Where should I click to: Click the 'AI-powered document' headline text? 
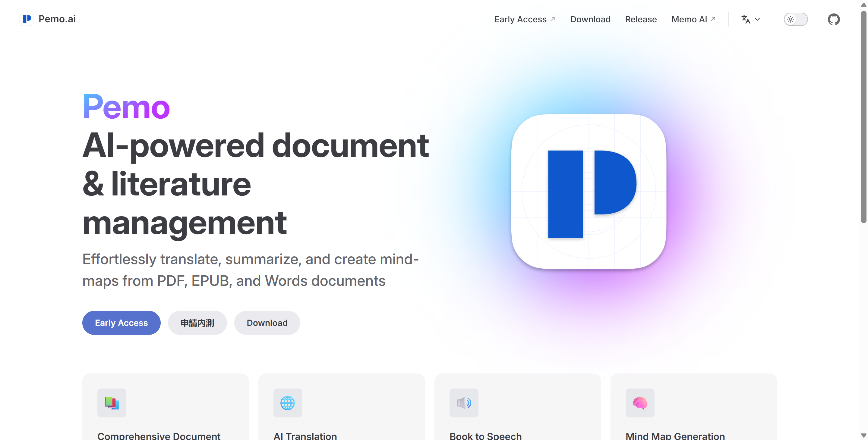255,146
